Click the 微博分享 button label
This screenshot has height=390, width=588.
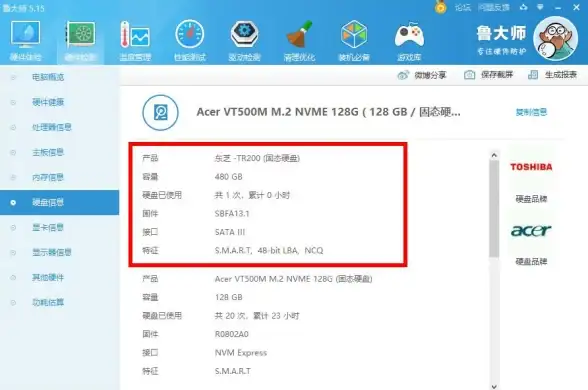coord(430,75)
